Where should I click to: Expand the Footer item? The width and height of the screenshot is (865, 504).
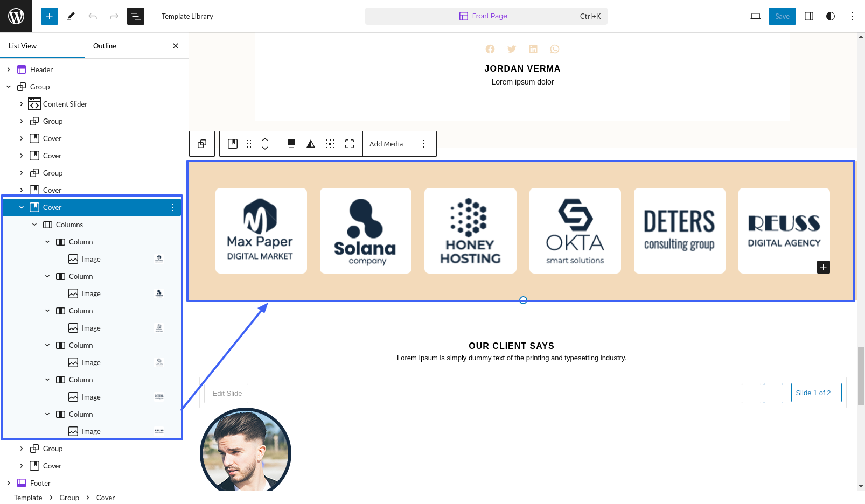(x=9, y=483)
